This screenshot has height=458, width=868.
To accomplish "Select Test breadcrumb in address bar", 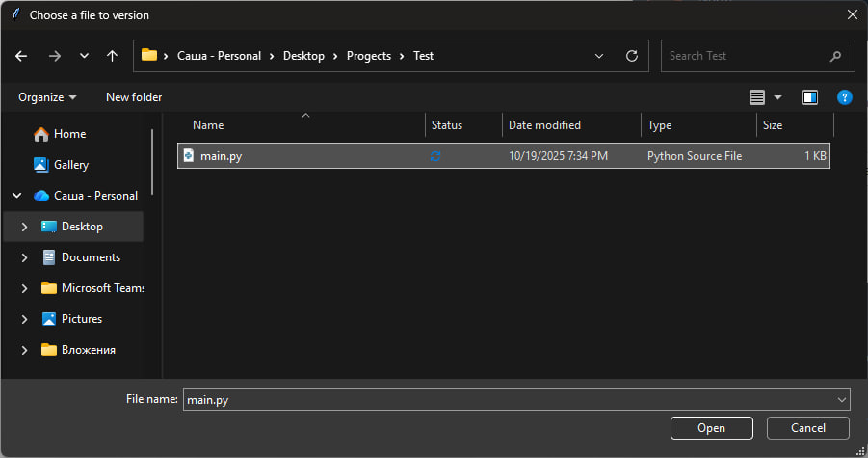I will tap(423, 56).
